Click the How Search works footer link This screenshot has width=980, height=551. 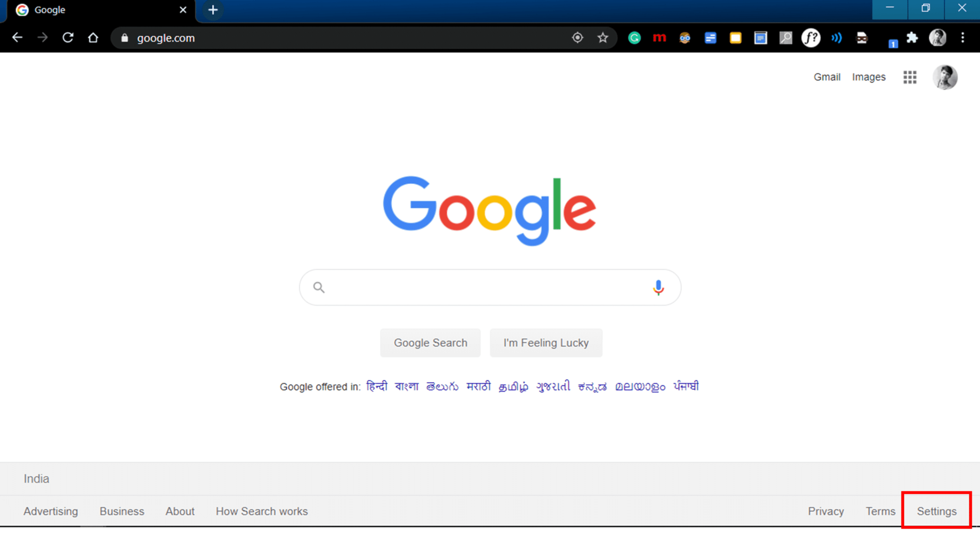click(262, 511)
